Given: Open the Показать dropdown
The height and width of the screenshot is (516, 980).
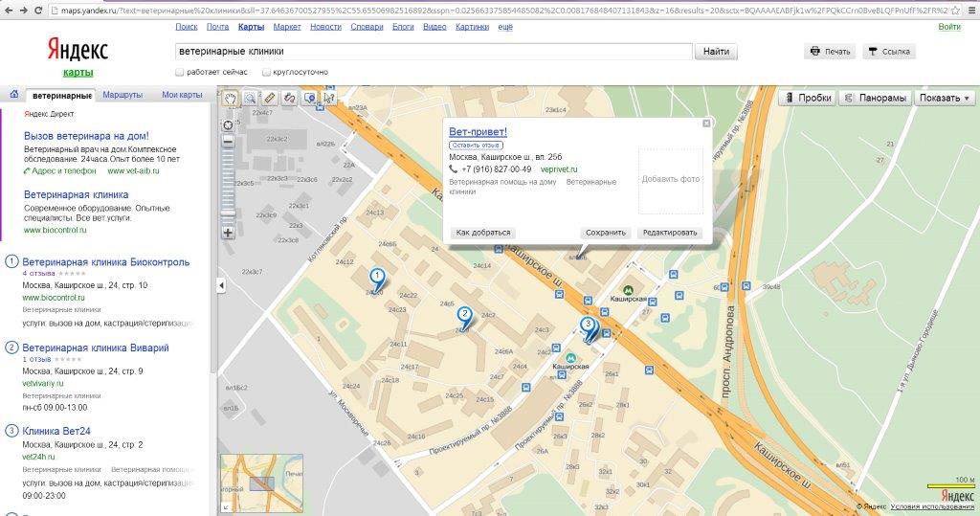Looking at the screenshot, I should pos(944,98).
